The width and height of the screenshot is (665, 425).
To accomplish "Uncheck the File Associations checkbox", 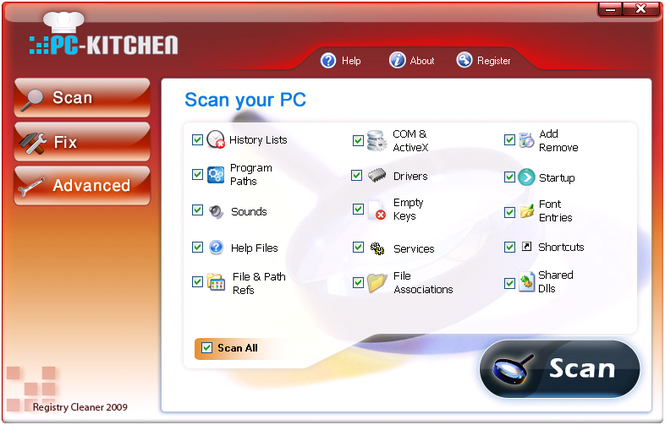I will click(358, 282).
